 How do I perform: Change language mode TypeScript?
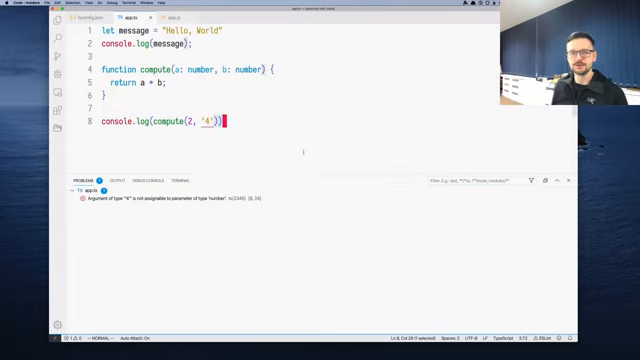(x=503, y=338)
